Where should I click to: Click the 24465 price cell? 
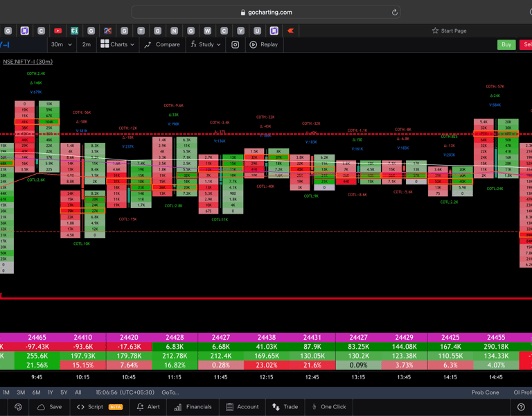tap(37, 337)
